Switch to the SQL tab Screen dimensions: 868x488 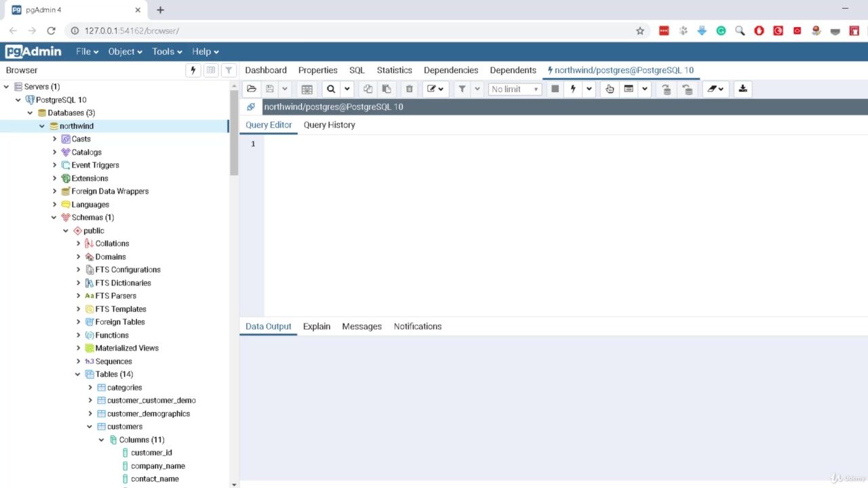tap(357, 70)
